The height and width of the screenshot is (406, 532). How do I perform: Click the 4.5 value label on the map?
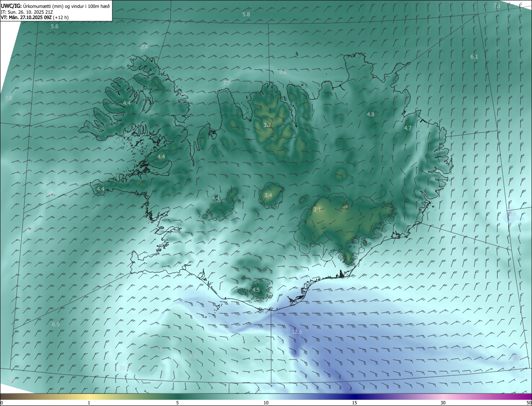click(256, 290)
